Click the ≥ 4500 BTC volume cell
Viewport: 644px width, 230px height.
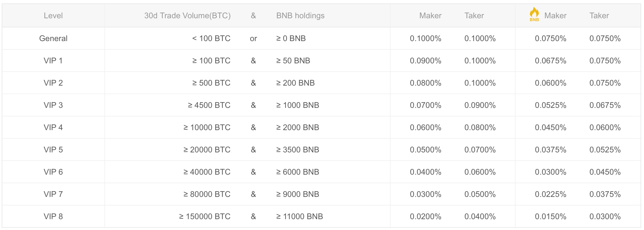209,105
